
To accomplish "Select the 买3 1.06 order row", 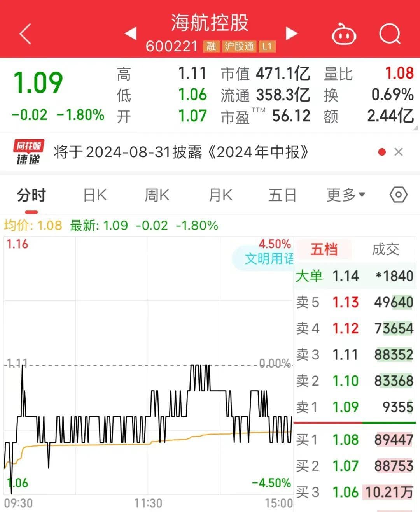I will pos(354,492).
